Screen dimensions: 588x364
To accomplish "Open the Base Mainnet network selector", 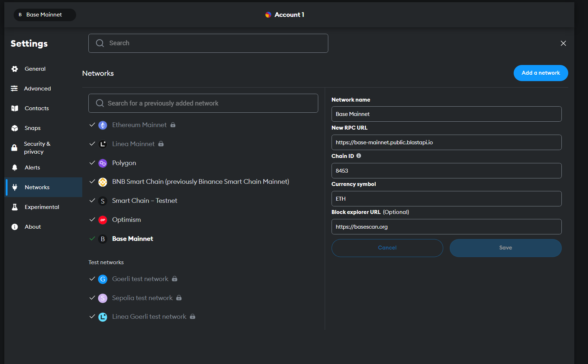I will click(x=45, y=15).
